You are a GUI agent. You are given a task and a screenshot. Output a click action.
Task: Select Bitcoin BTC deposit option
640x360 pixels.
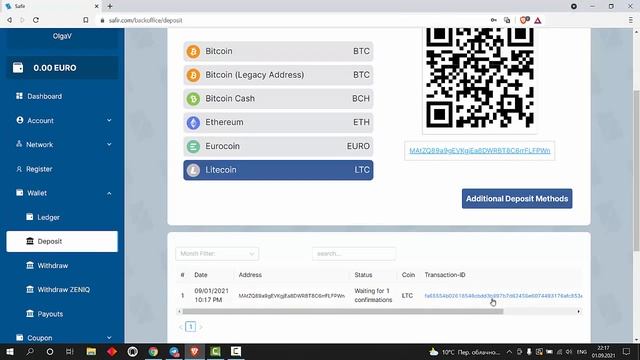click(x=278, y=51)
